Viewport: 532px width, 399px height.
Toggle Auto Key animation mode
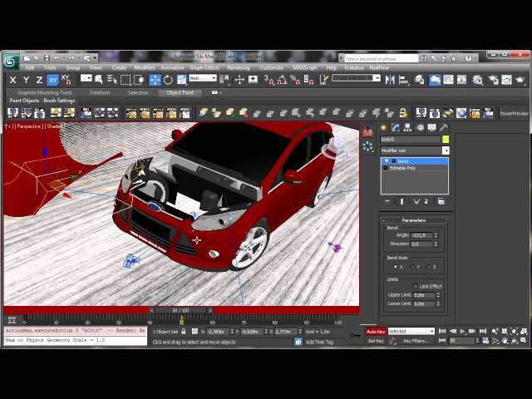point(376,332)
